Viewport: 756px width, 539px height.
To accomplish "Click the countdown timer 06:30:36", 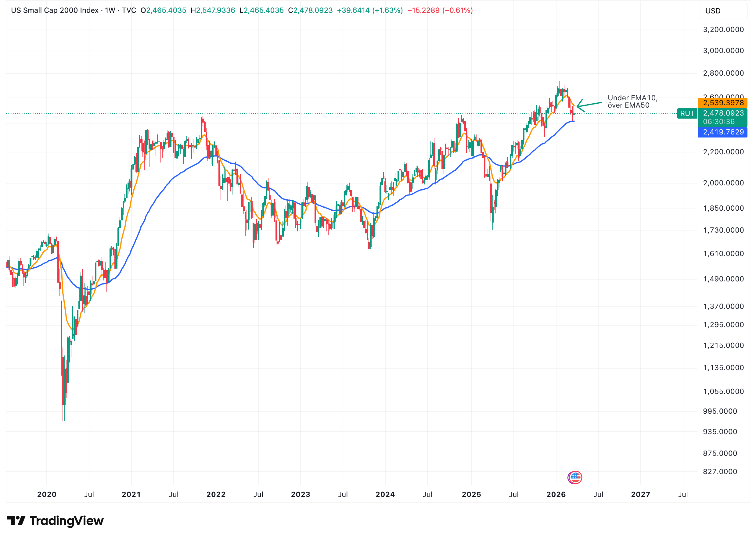I will [718, 122].
